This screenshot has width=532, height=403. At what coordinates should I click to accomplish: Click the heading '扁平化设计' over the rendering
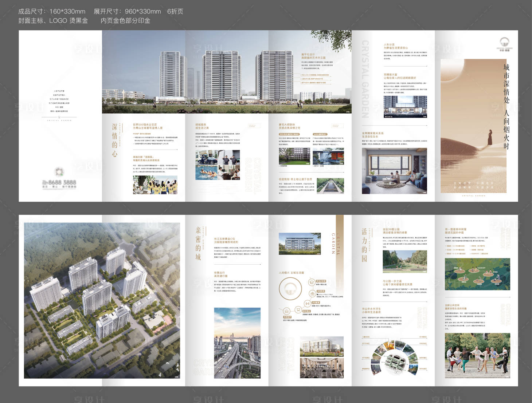click(x=308, y=55)
